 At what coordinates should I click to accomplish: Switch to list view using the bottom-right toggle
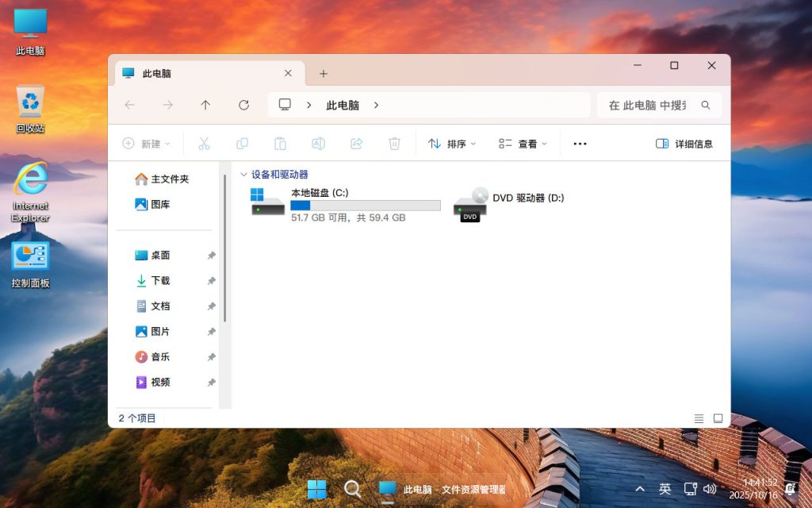(699, 418)
